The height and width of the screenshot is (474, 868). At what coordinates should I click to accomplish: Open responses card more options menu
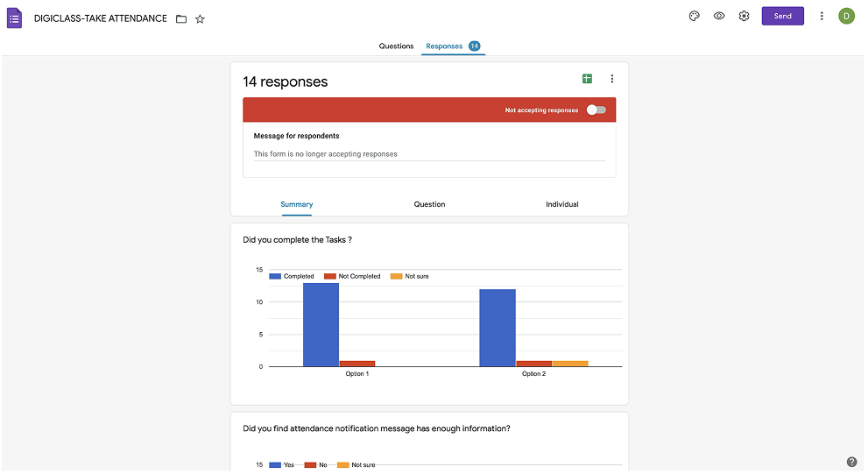[611, 79]
